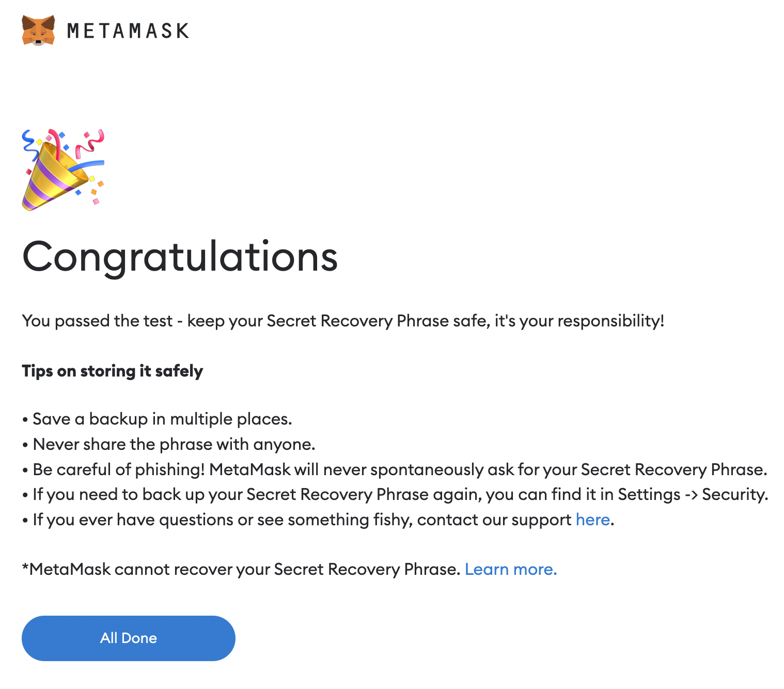784x689 pixels.
Task: Open the support "here" link
Action: point(592,520)
